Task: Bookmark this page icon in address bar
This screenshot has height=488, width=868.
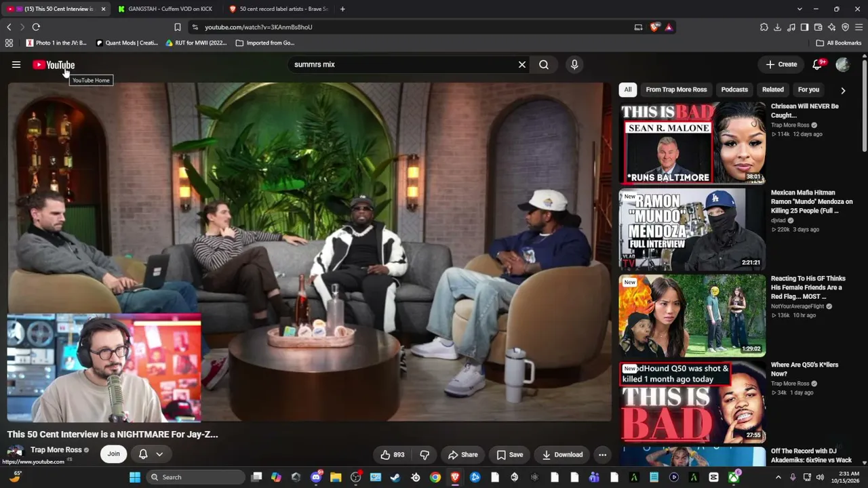Action: point(178,27)
